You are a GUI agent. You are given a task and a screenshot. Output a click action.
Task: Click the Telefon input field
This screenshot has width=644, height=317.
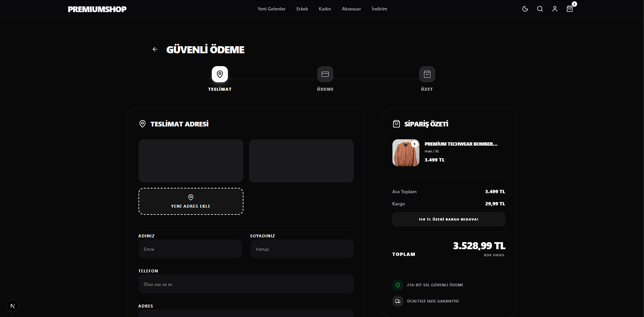click(246, 284)
